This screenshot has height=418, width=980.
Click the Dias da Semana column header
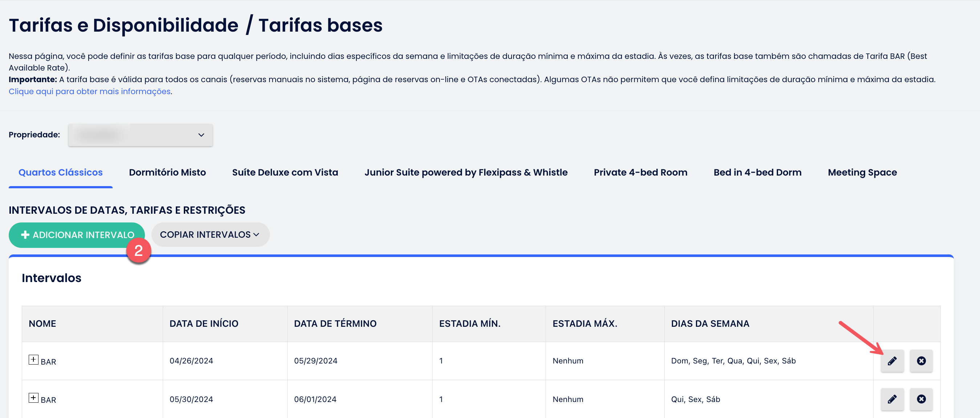[710, 323]
